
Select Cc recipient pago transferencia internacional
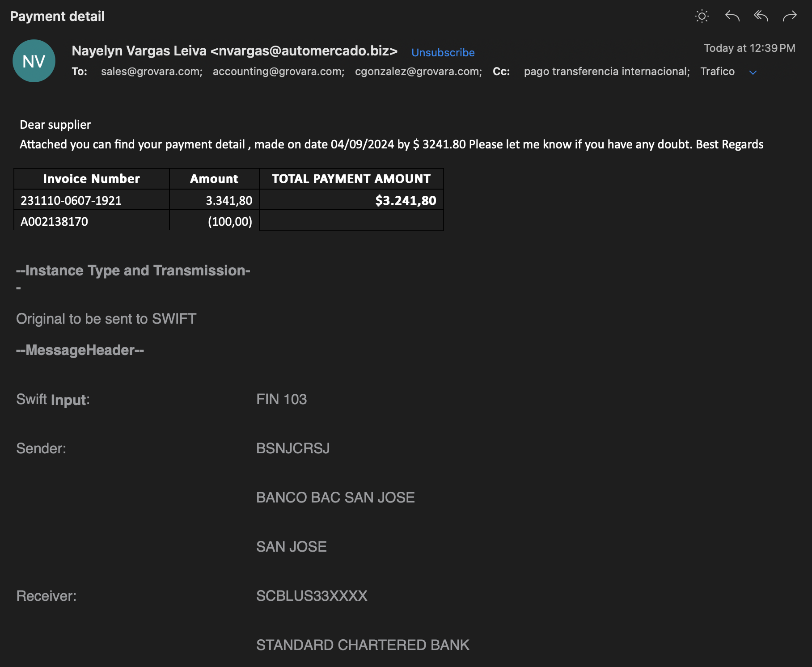click(x=607, y=72)
